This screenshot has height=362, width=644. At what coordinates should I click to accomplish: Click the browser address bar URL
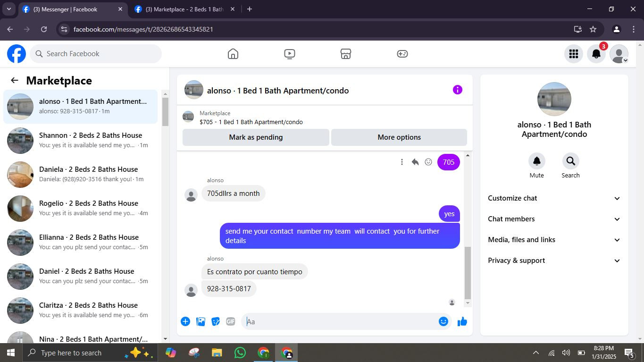(143, 29)
